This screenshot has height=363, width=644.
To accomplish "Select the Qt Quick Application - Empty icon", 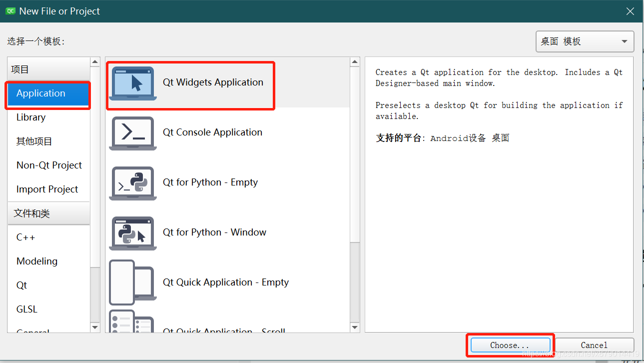I will [132, 282].
